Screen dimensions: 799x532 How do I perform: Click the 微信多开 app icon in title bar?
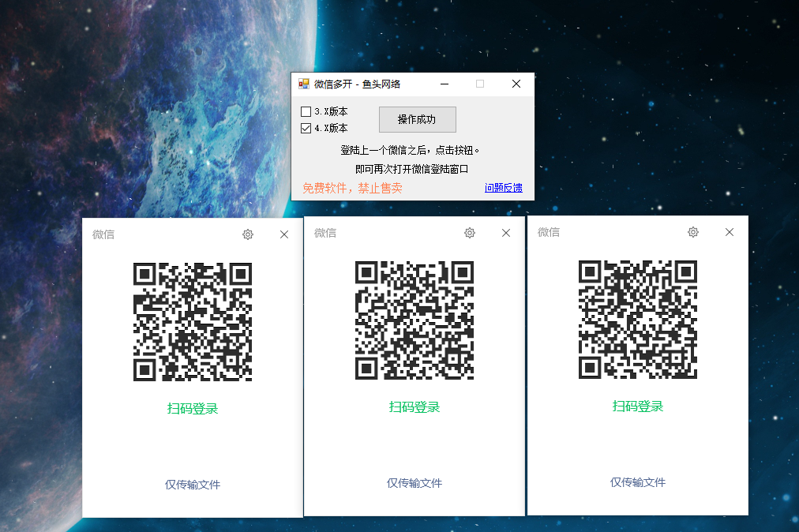point(304,84)
